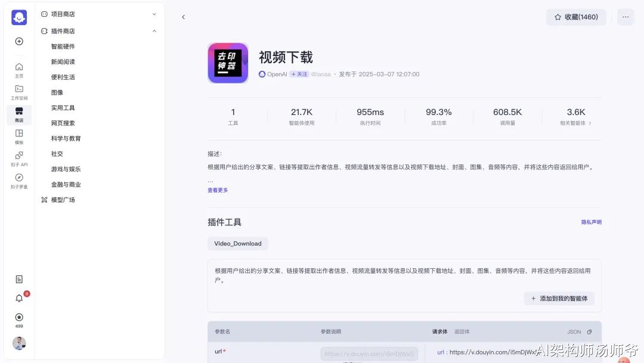Open 模型广场 menu item
This screenshot has height=363, width=644.
[63, 200]
